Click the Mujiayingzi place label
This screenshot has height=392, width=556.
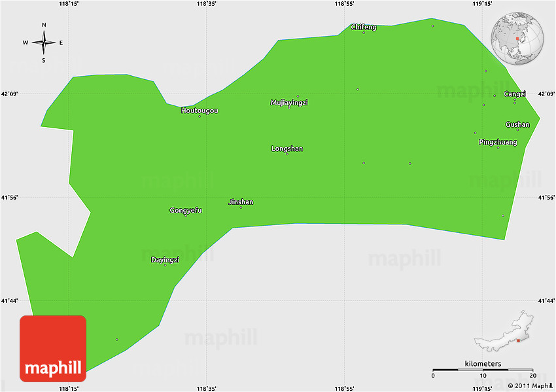(x=289, y=103)
